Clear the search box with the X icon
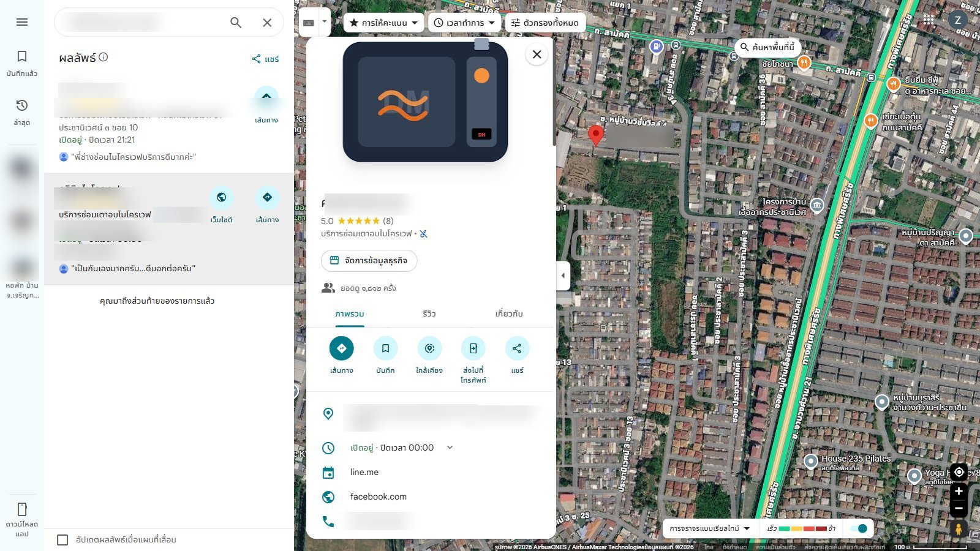 (267, 23)
